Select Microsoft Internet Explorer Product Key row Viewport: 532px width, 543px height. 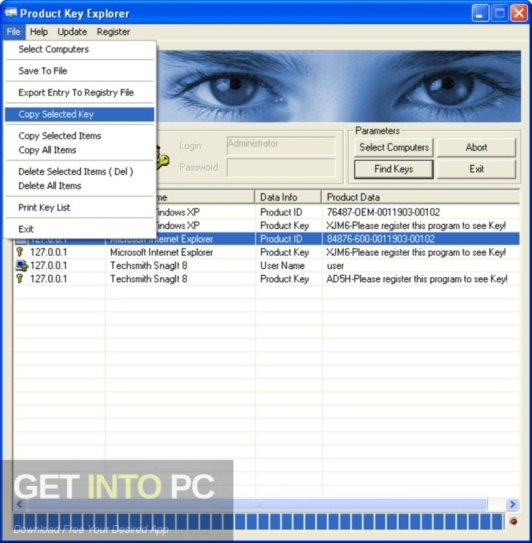pyautogui.click(x=266, y=252)
